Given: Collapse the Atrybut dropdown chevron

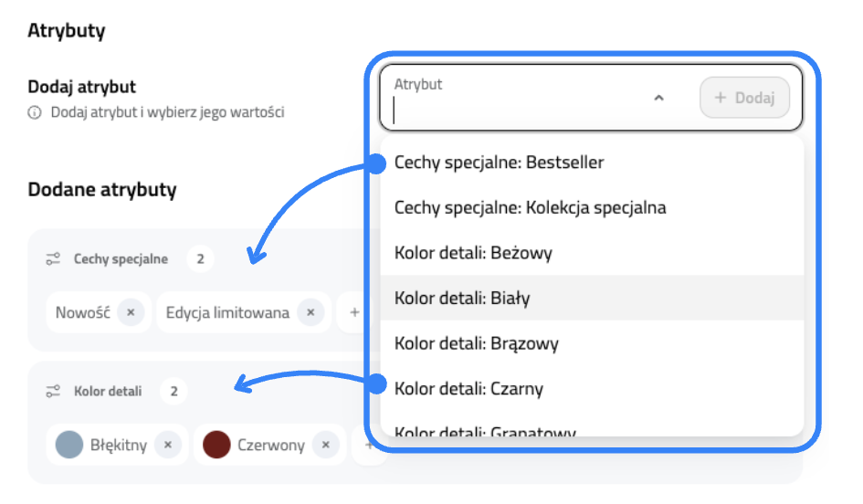Looking at the screenshot, I should click(658, 99).
